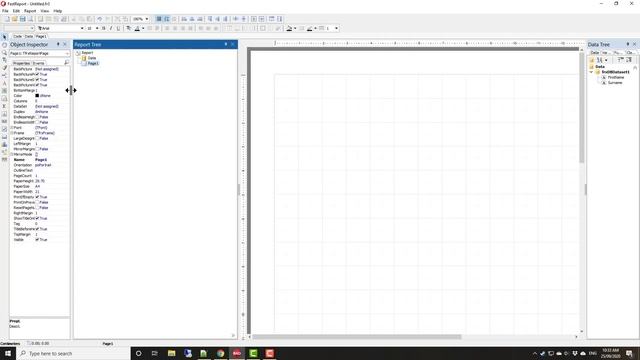This screenshot has height=360, width=640.
Task: Open Chrome from the taskbar
Action: pyautogui.click(x=220, y=353)
